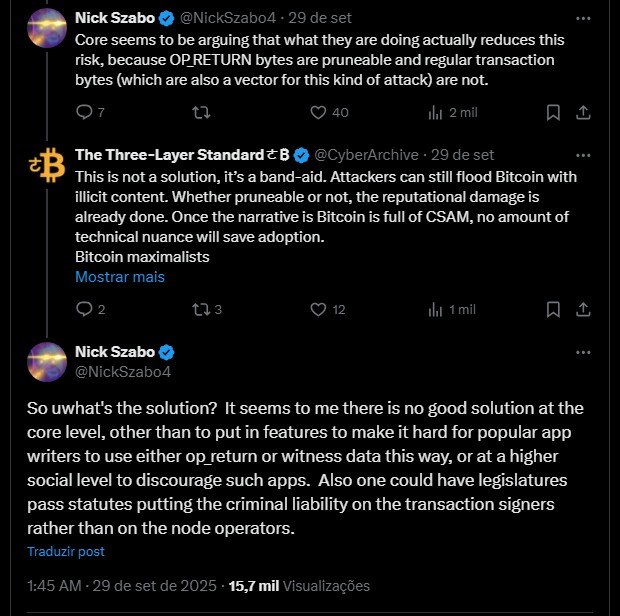Viewport: 620px width, 616px height.
Task: Like The Three-Layer Standard tweet
Action: 318,310
